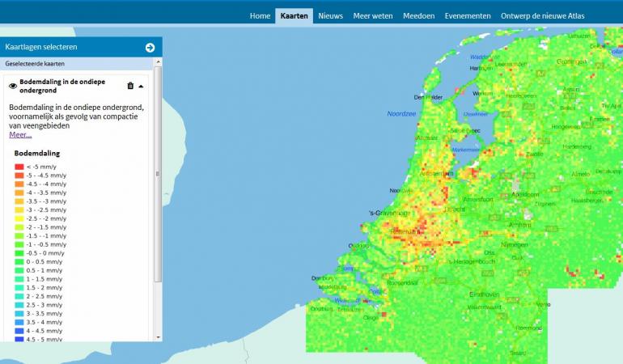Click Den Helder on the map
Viewport: 623px width, 364px height.
pos(428,97)
